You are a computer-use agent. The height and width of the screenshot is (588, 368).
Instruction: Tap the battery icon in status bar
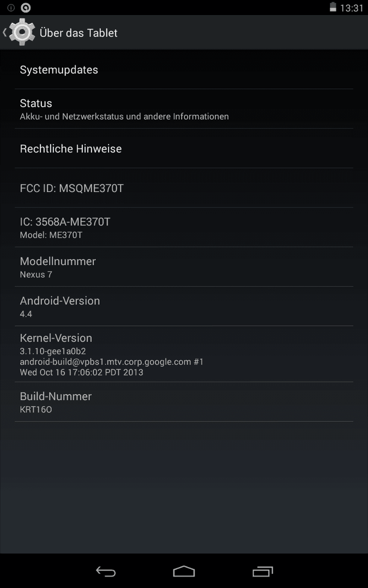tap(333, 7)
